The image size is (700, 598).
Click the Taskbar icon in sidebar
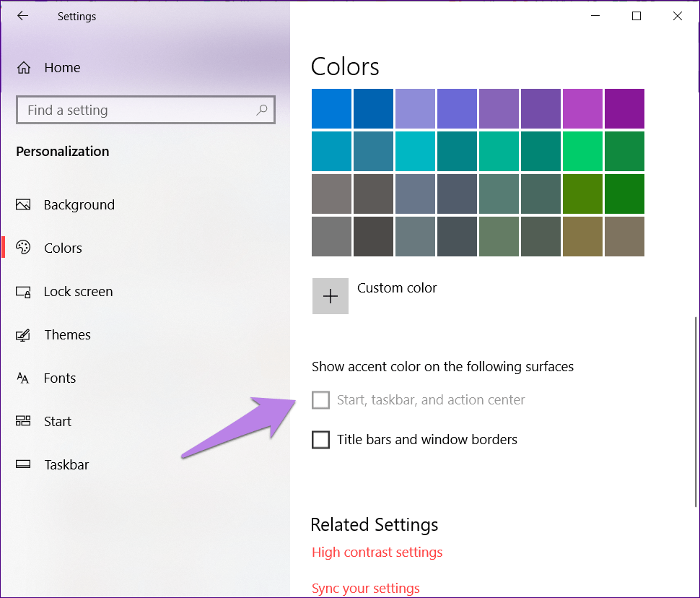coord(23,465)
